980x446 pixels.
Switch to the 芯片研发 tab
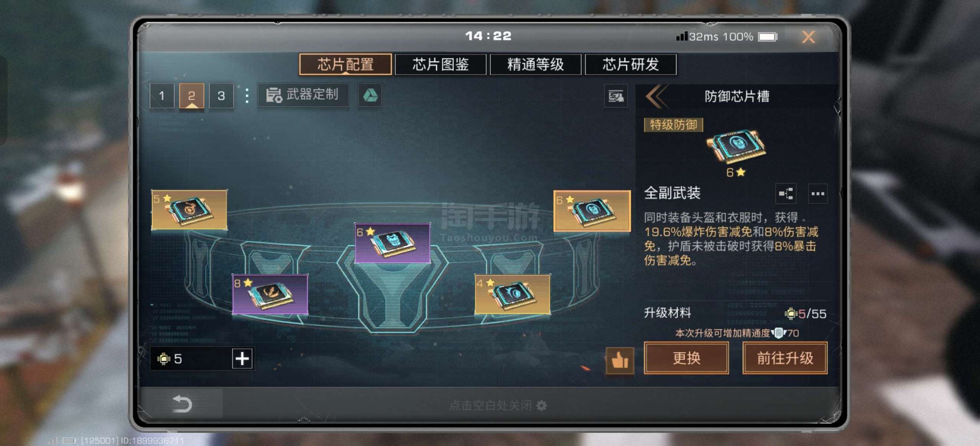pos(630,64)
